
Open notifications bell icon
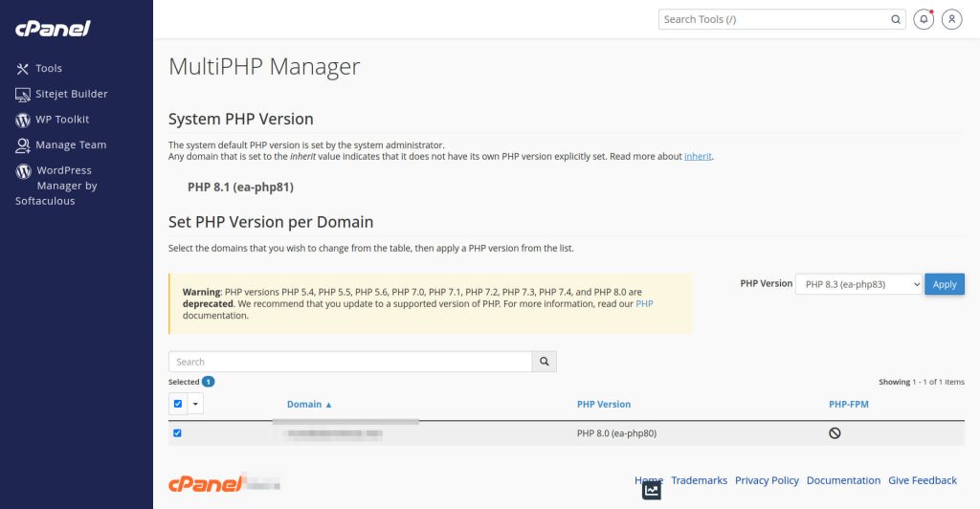pos(924,19)
